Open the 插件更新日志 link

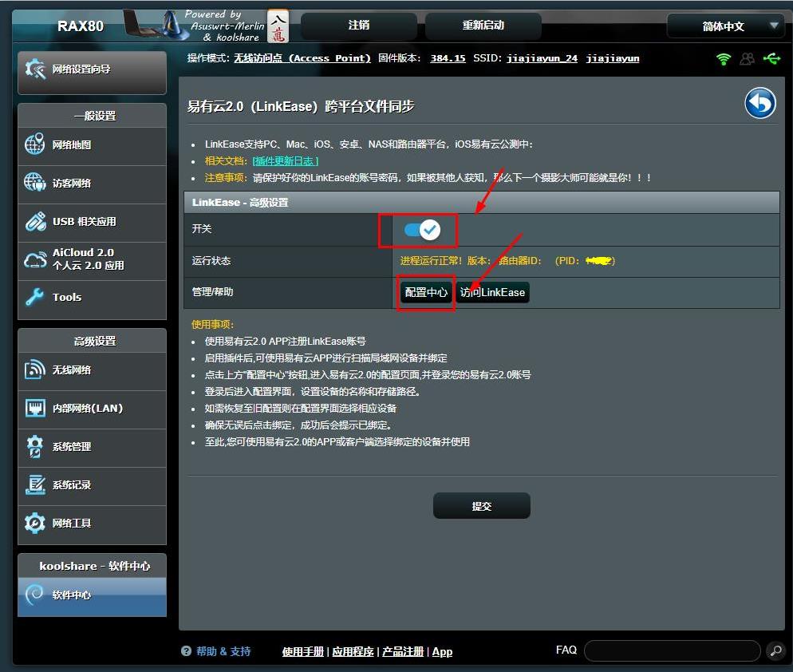click(x=286, y=161)
